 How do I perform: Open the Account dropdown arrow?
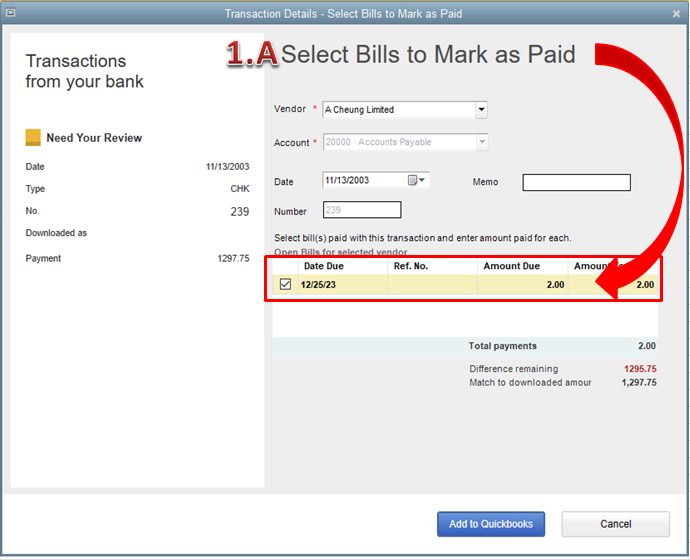click(x=482, y=142)
